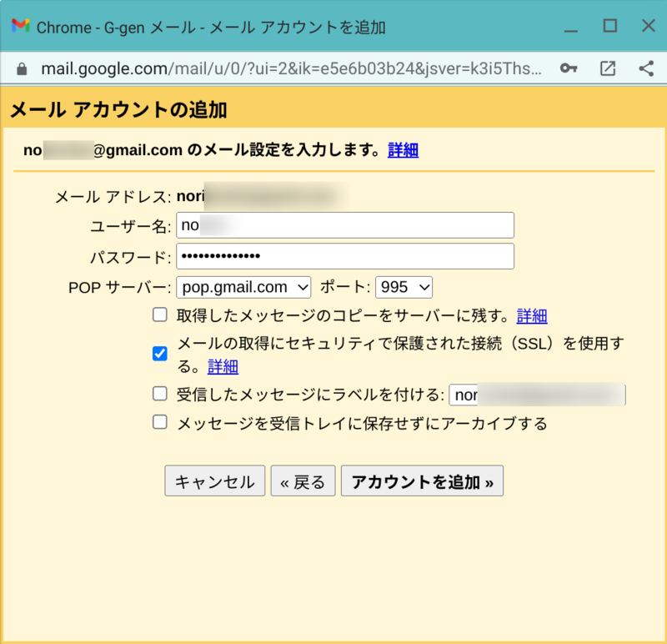This screenshot has width=667, height=644.
Task: Click the Gmail logo icon in title bar
Action: [x=20, y=26]
